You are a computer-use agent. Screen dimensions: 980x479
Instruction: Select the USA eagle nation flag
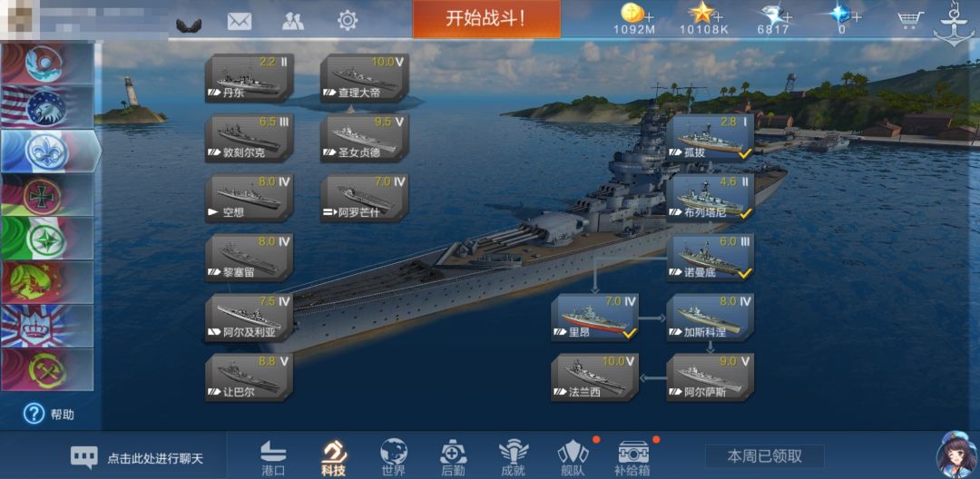pos(47,107)
